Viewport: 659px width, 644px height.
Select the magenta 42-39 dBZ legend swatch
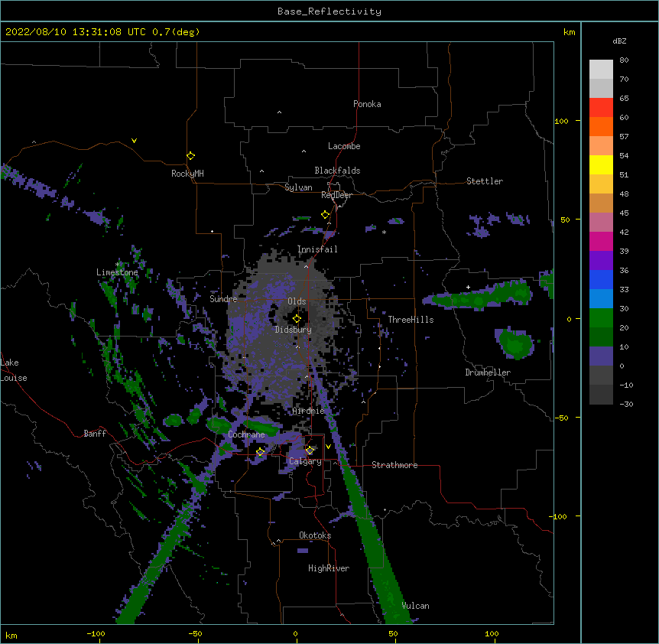(x=601, y=242)
